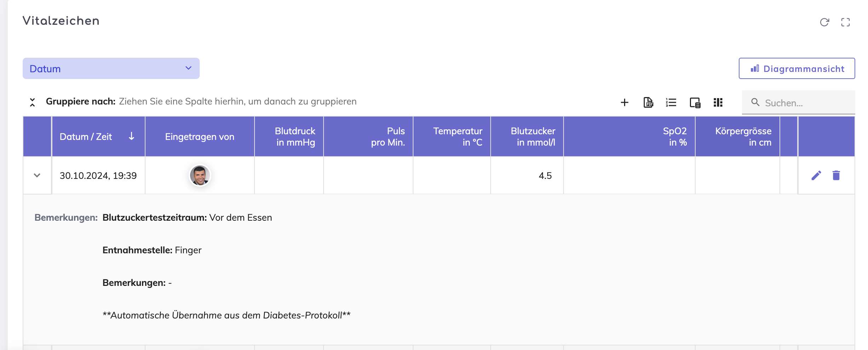Add a new vital signs entry
The height and width of the screenshot is (350, 868).
[624, 103]
